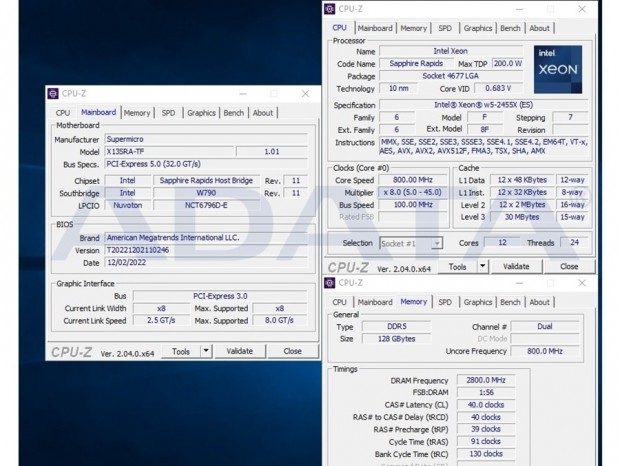Click the PCI-Express 5.0 bus specs field
620x466 pixels.
[x=206, y=164]
